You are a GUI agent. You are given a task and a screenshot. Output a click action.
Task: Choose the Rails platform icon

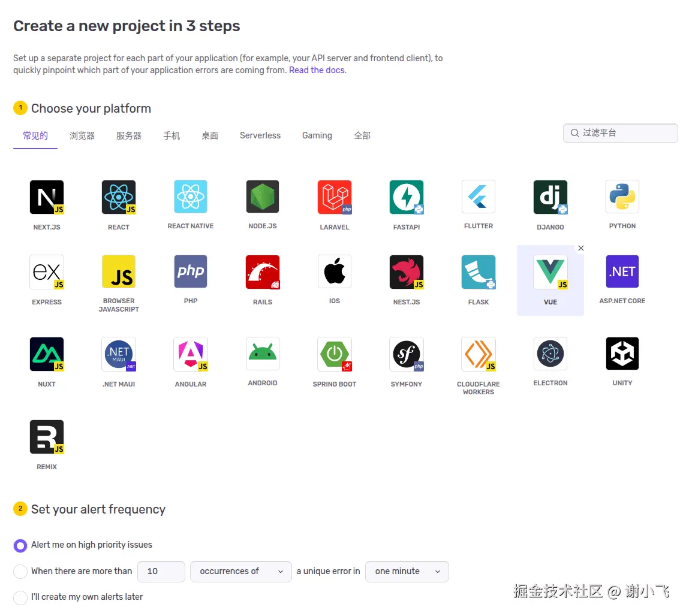tap(263, 272)
